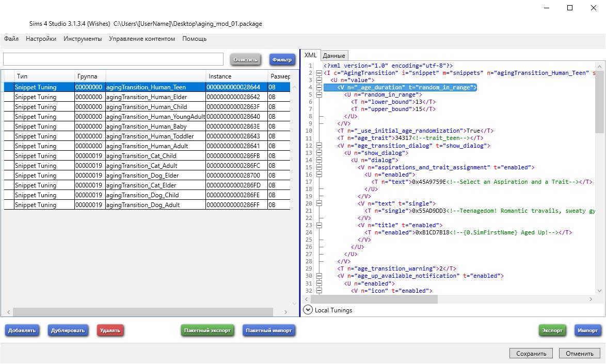
Task: Open the Файл menu
Action: pyautogui.click(x=11, y=39)
